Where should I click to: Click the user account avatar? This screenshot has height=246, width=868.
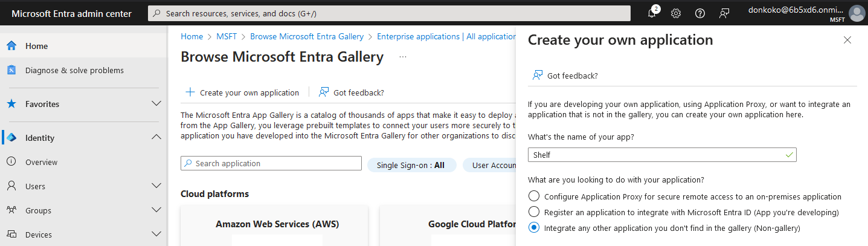tap(857, 13)
